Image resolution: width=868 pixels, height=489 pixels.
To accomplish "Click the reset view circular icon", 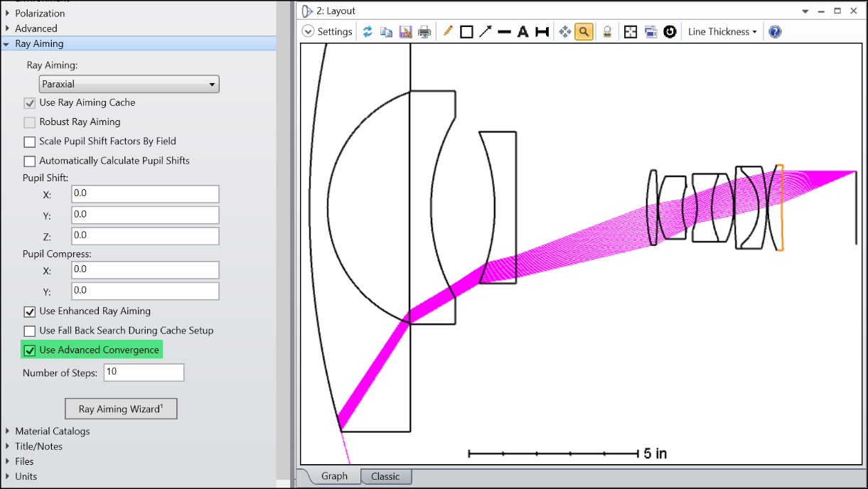I will pyautogui.click(x=670, y=31).
